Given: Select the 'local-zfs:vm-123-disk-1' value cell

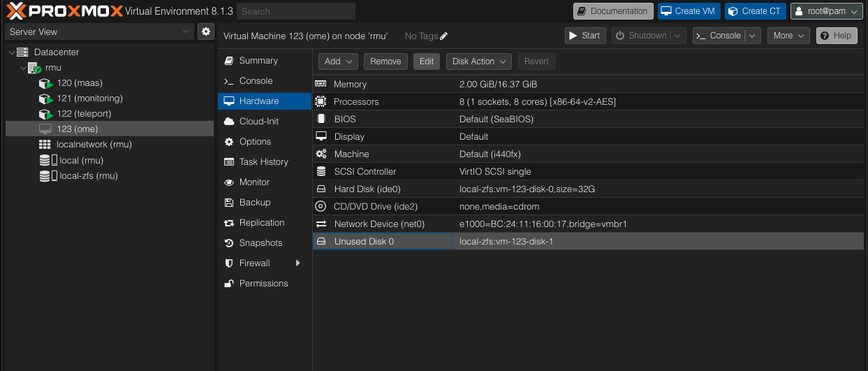Looking at the screenshot, I should tap(658, 241).
